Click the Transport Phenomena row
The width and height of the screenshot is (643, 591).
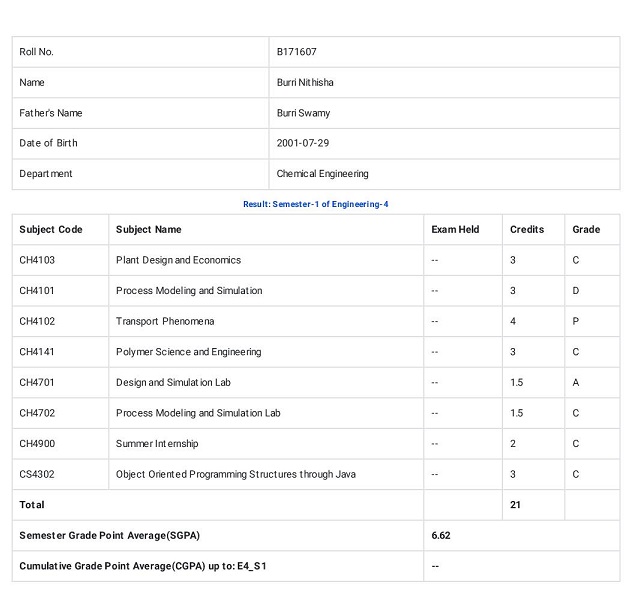[316, 322]
